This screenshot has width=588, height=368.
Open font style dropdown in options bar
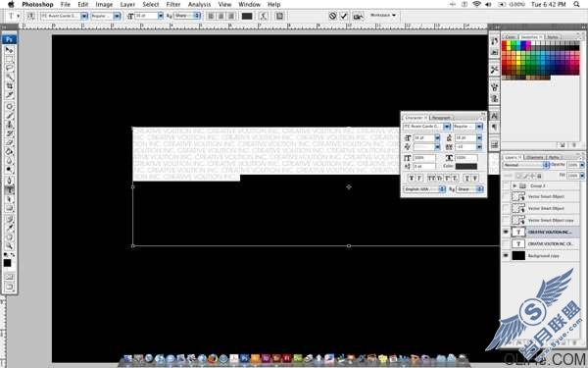coord(118,16)
